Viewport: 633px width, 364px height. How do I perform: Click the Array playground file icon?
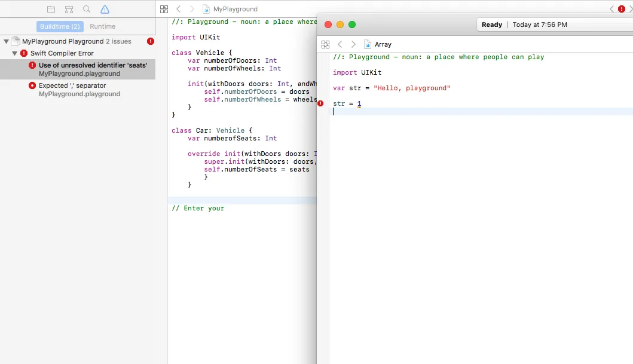pyautogui.click(x=368, y=44)
